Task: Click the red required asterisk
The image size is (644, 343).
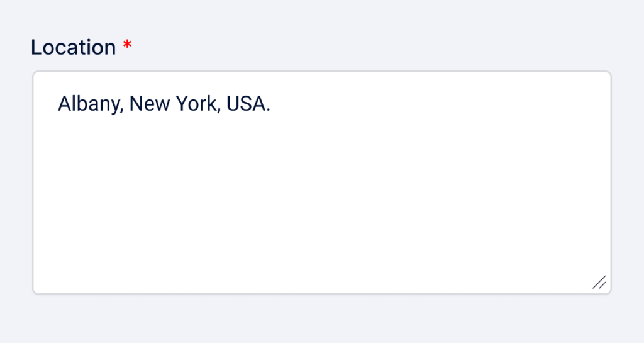Action: point(128,46)
